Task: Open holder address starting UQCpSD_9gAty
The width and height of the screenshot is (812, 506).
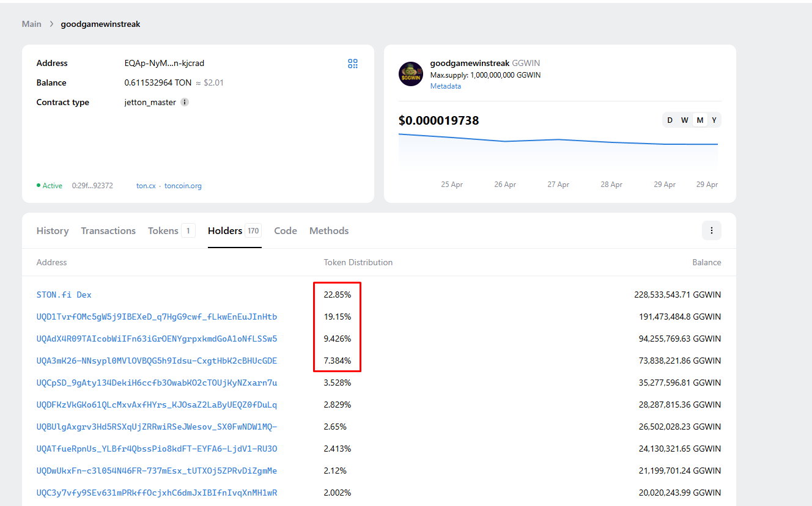Action: [x=157, y=383]
